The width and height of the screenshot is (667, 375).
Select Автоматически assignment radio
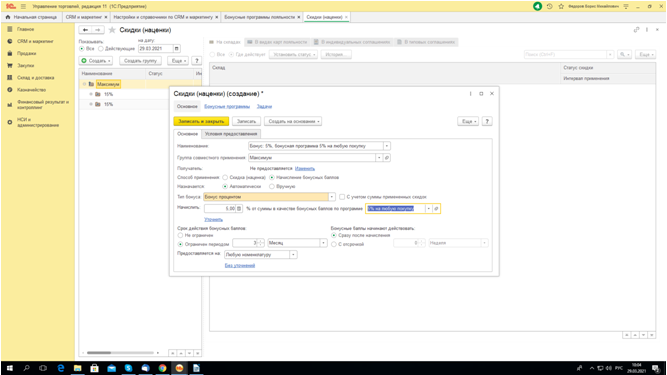225,186
